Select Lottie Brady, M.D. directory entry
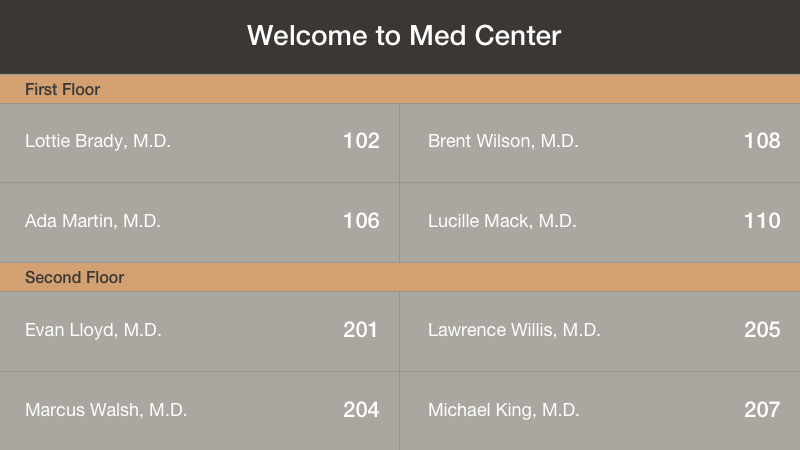800x450 pixels. pyautogui.click(x=199, y=143)
